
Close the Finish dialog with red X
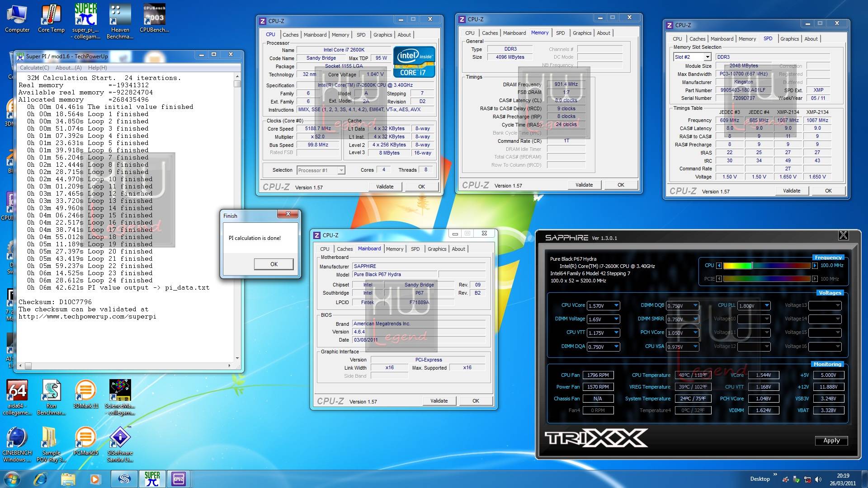pyautogui.click(x=288, y=214)
